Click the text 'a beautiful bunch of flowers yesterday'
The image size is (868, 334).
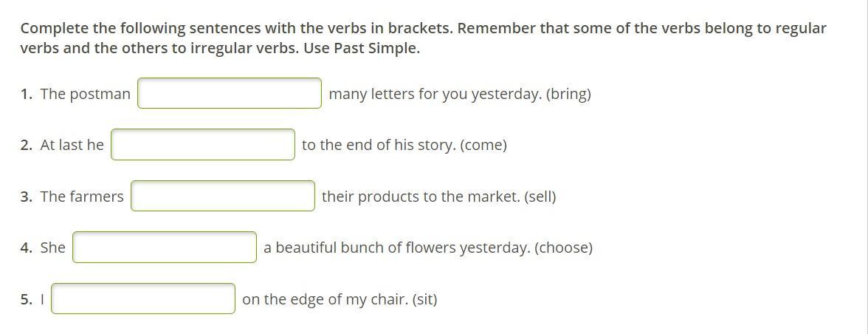[397, 248]
